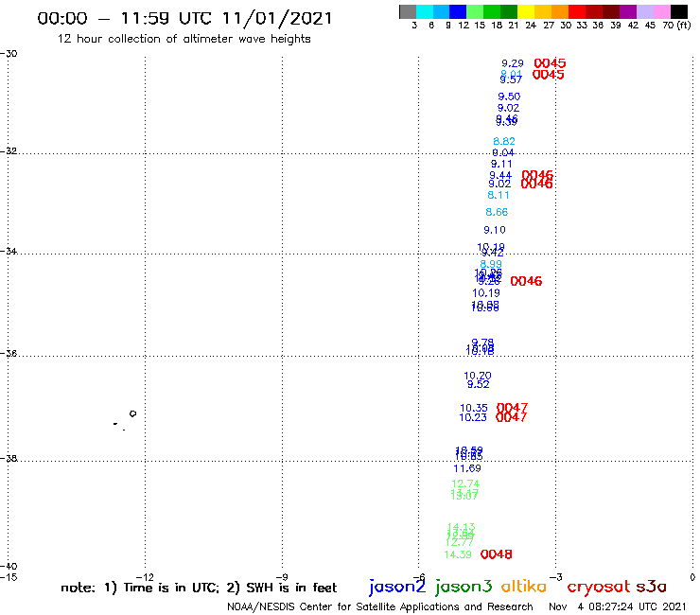
Task: Click the wave height value 9.44
Action: coord(500,176)
